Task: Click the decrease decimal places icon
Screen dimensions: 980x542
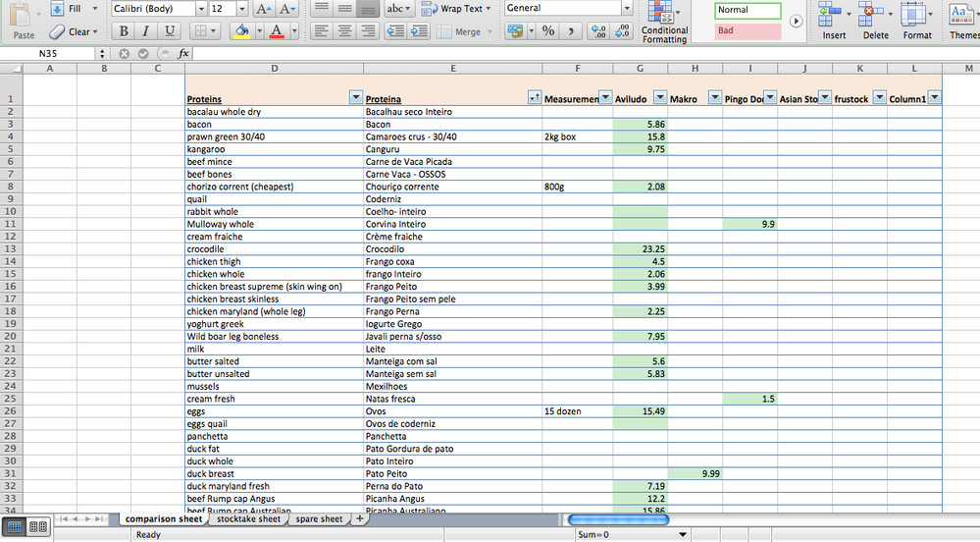Action: (622, 30)
